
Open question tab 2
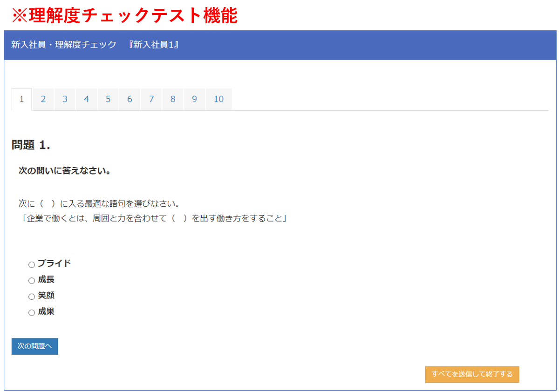pos(43,99)
